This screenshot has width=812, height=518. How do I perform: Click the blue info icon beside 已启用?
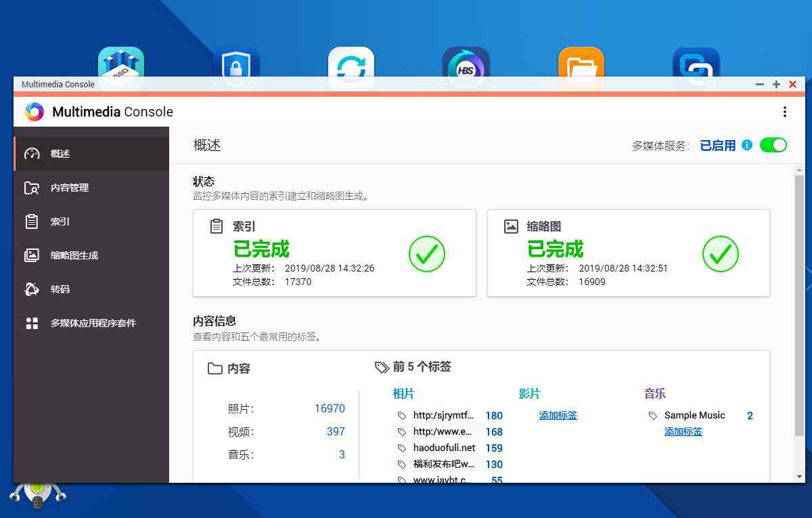point(747,145)
